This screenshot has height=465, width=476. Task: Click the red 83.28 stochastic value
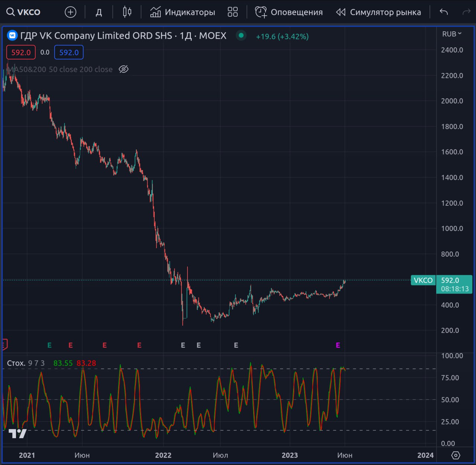click(86, 363)
